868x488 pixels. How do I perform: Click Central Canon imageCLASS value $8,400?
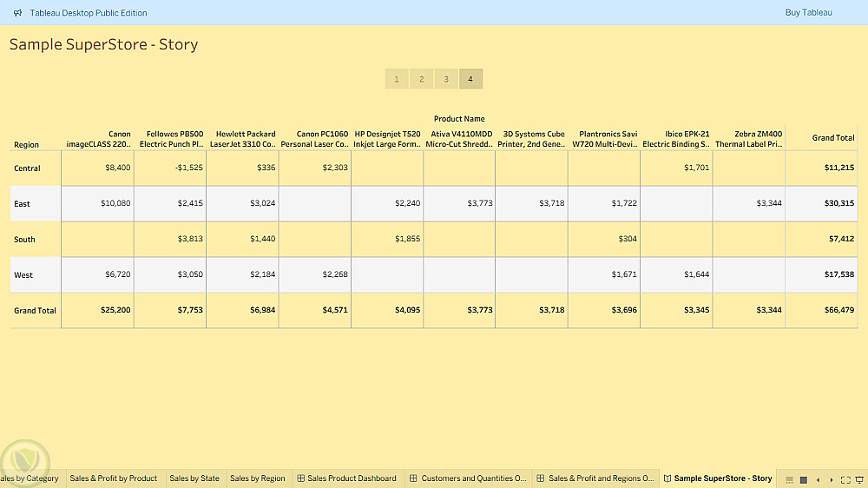click(118, 168)
